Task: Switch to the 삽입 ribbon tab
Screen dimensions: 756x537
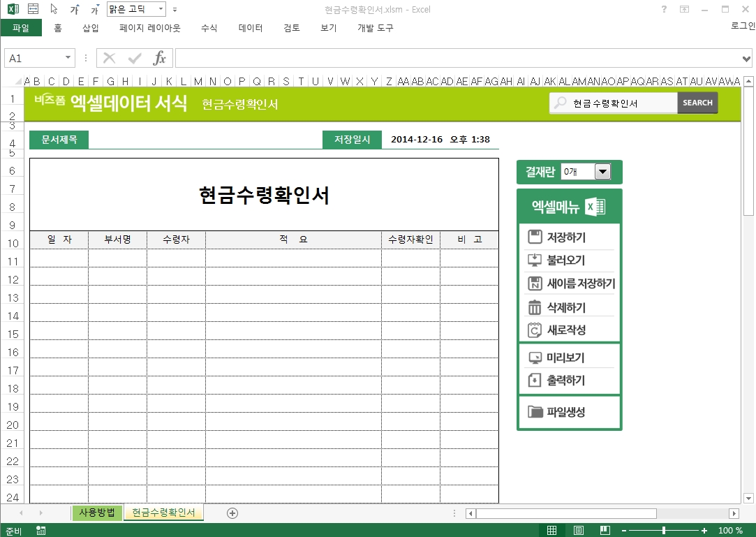Action: (91, 28)
